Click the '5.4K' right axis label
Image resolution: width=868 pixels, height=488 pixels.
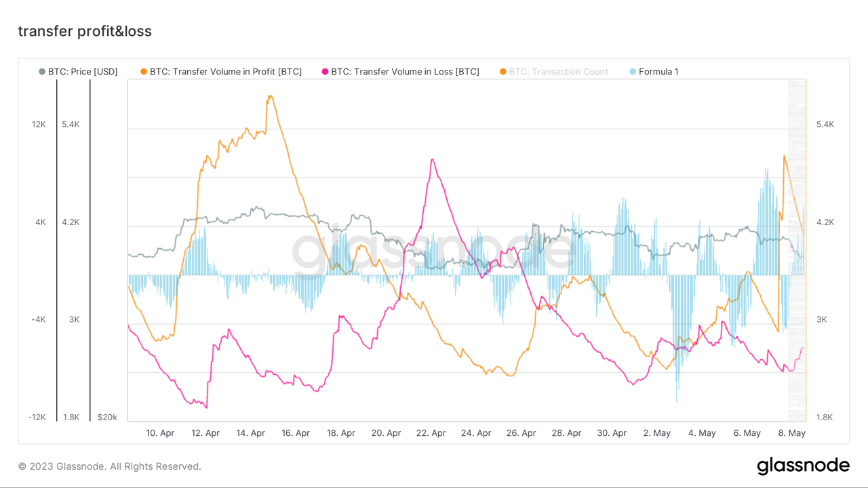825,125
